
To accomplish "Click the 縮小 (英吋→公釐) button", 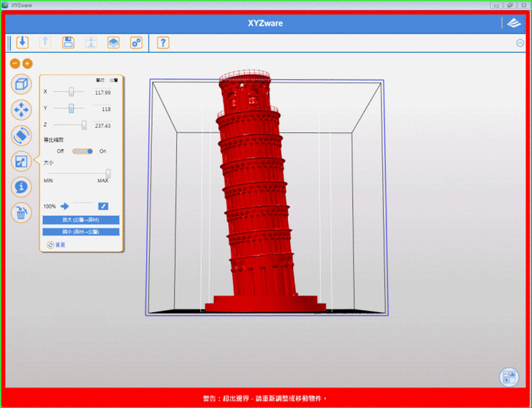I will point(80,231).
